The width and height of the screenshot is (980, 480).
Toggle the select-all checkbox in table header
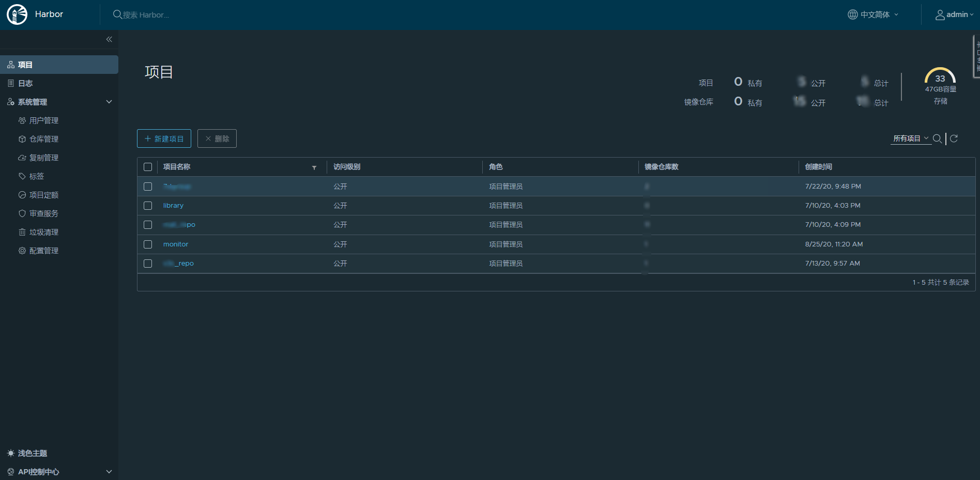(148, 167)
